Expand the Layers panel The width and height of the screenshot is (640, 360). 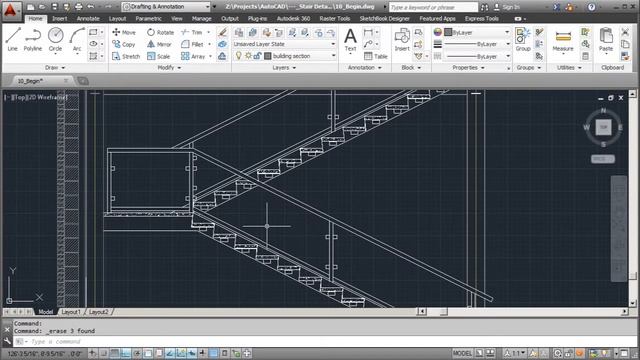[284, 68]
